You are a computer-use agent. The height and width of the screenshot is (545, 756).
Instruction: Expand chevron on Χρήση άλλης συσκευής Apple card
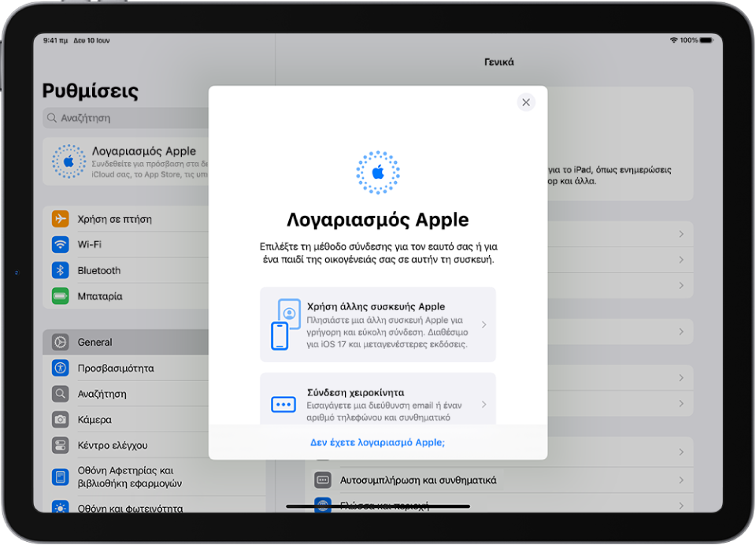(x=484, y=324)
